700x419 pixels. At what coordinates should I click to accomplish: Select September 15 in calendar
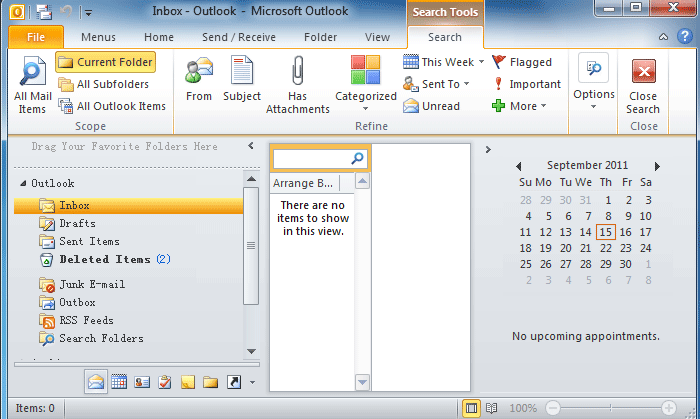[x=605, y=232]
